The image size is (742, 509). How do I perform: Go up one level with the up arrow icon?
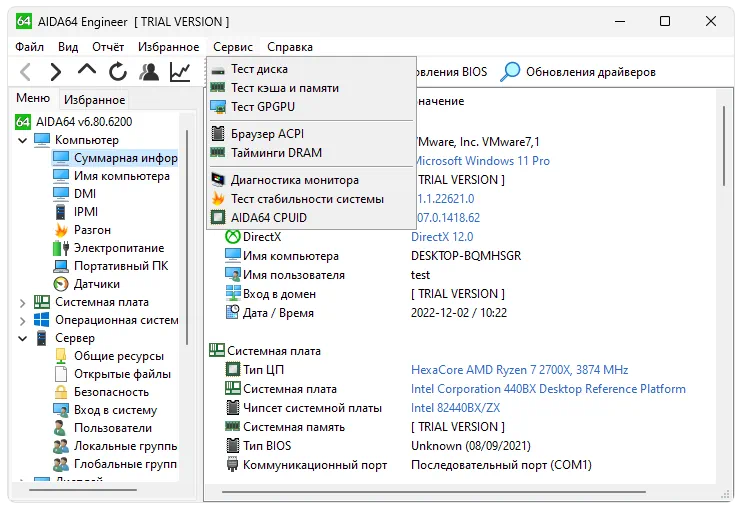87,70
